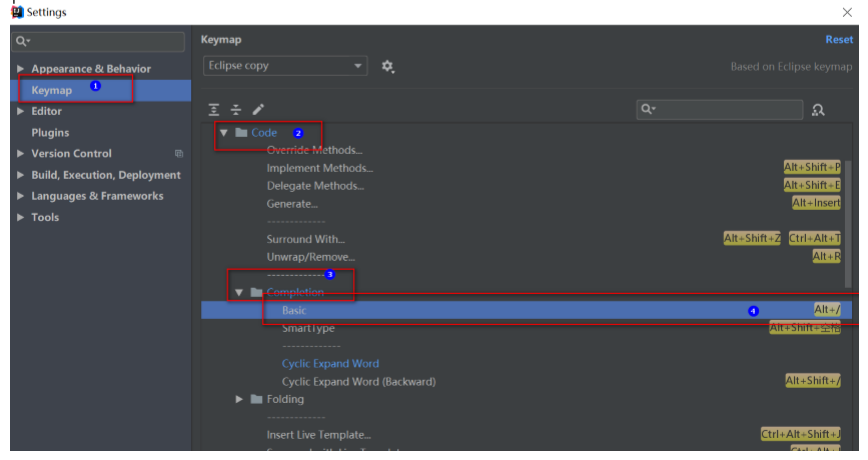
Task: Expand the Editor section
Action: [x=20, y=111]
